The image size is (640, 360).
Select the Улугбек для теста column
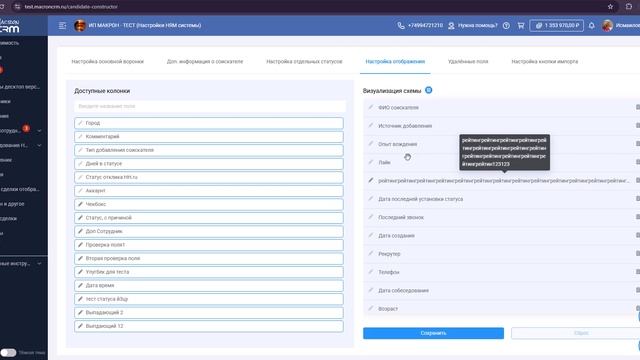pos(209,272)
